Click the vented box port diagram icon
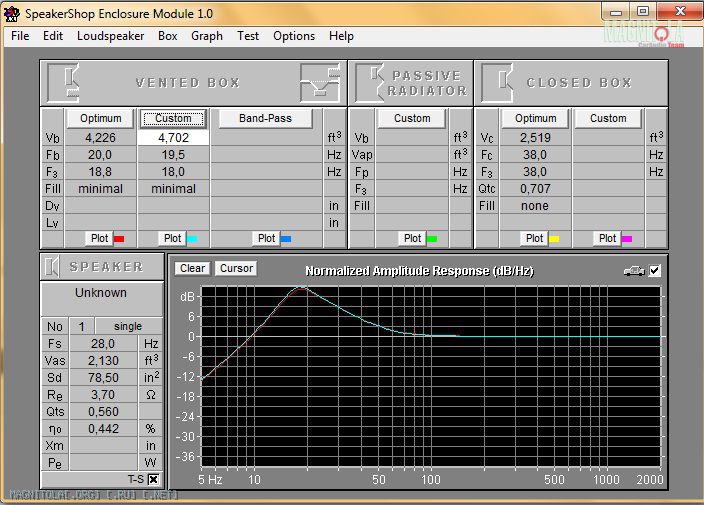704x505 pixels. coord(320,82)
